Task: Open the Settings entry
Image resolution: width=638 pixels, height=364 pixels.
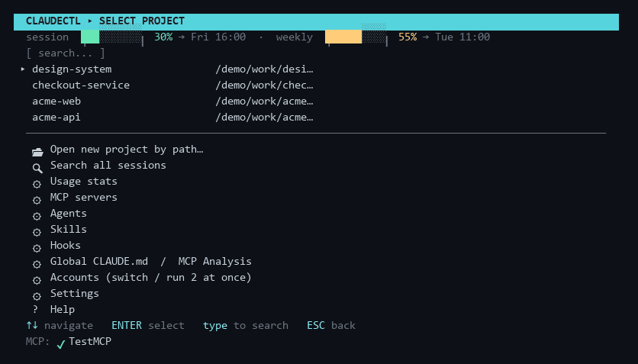Action: click(x=75, y=294)
